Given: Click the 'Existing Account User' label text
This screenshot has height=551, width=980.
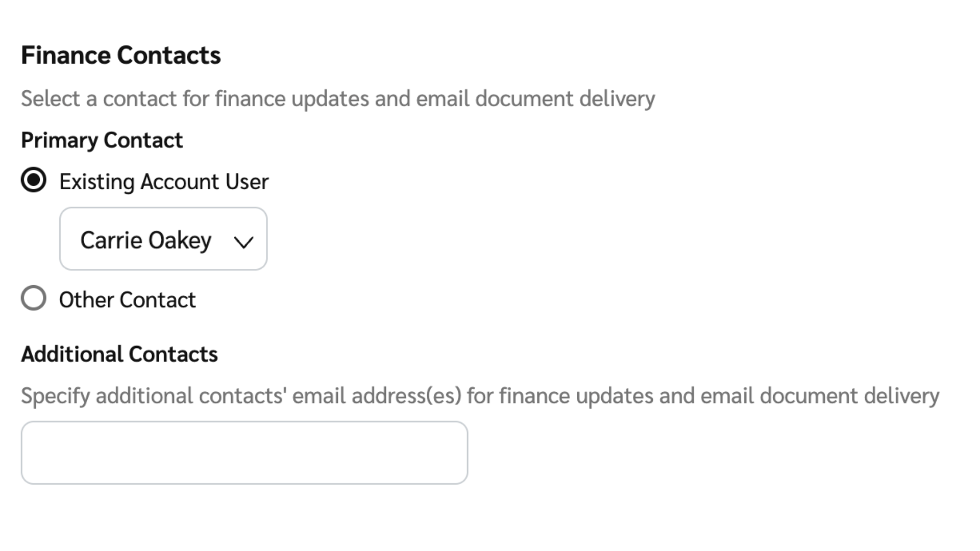Looking at the screenshot, I should (164, 182).
